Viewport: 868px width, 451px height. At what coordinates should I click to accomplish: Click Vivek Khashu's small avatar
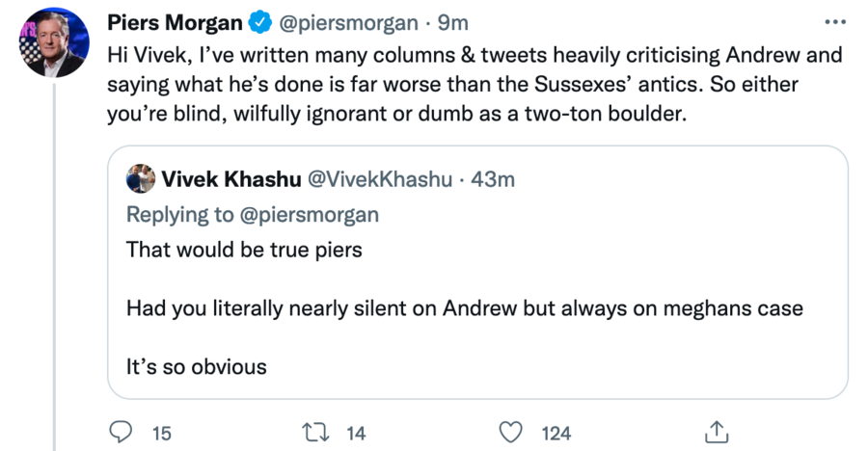tap(141, 178)
